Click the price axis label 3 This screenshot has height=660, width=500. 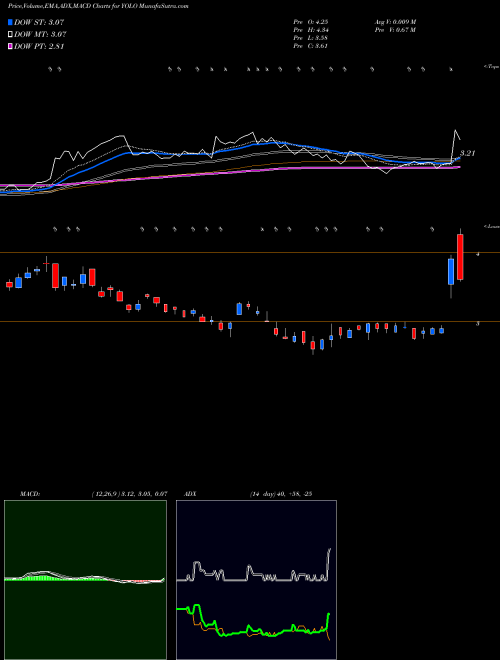coord(477,323)
